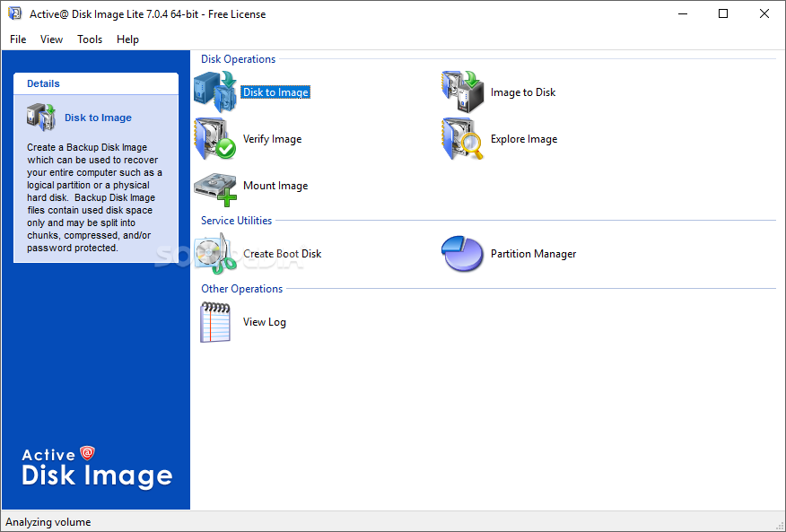The width and height of the screenshot is (786, 532).
Task: Choose the Image to Disk label
Action: point(523,92)
